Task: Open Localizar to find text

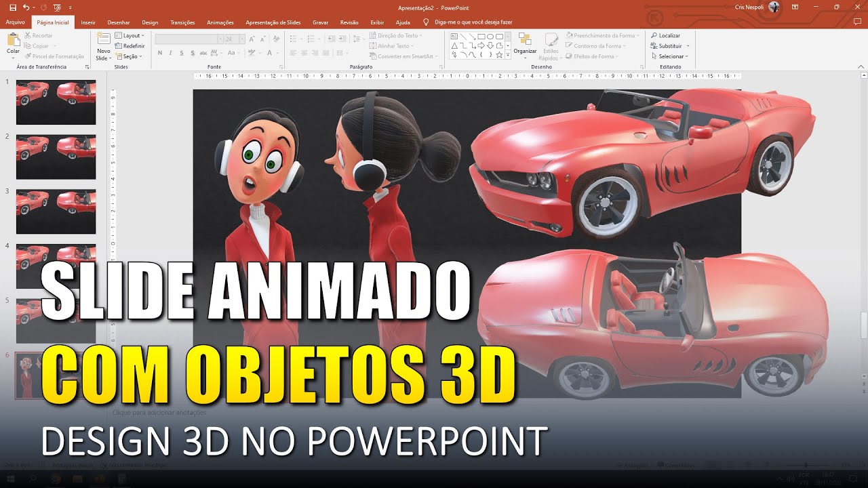Action: coord(665,35)
